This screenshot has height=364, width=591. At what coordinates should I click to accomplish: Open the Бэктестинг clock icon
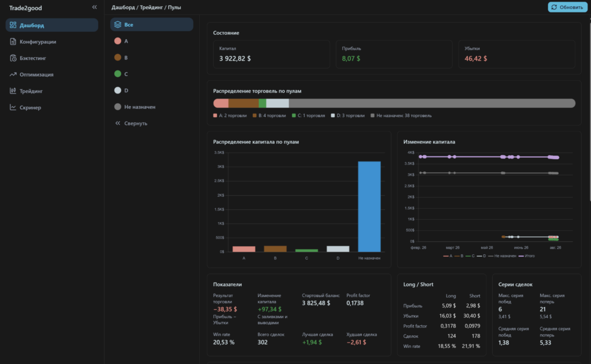[13, 58]
